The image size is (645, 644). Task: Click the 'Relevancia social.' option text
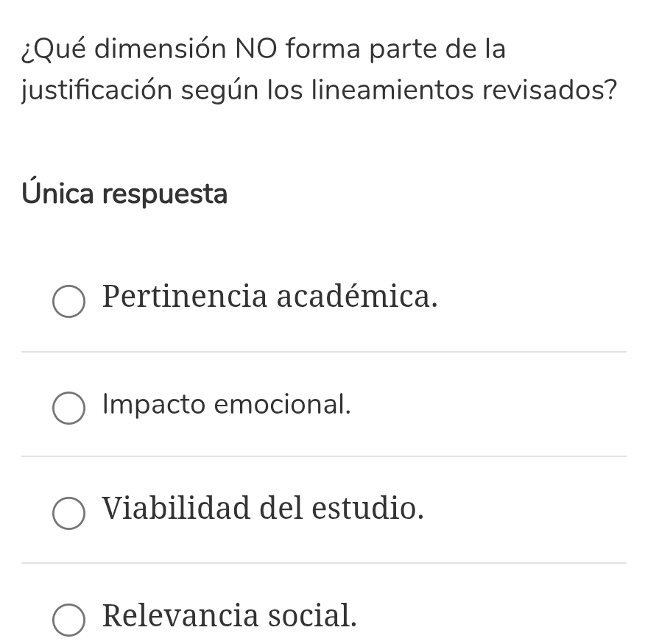click(x=229, y=616)
